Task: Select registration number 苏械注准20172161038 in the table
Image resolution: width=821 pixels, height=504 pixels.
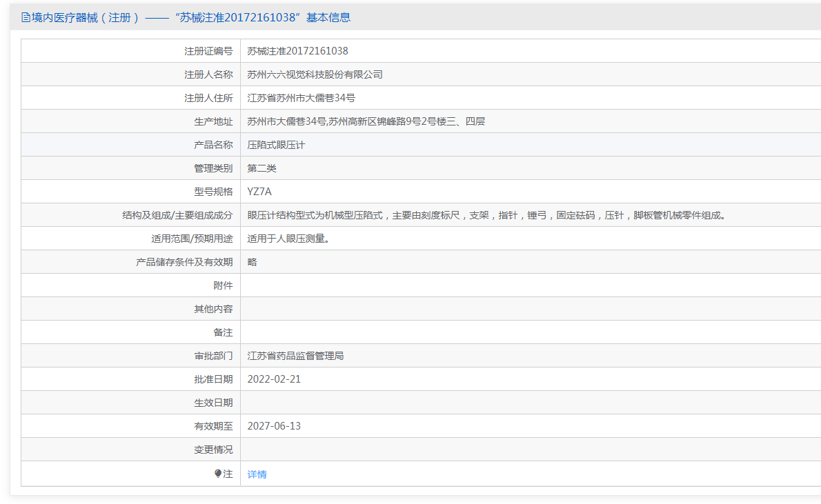Action: click(x=297, y=51)
